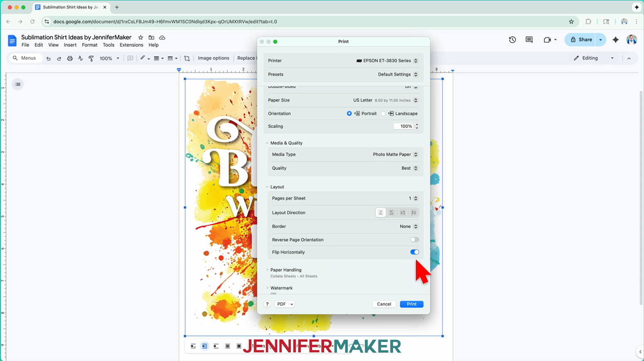The height and width of the screenshot is (361, 644).
Task: Click the Print button in dialog
Action: coord(412,304)
